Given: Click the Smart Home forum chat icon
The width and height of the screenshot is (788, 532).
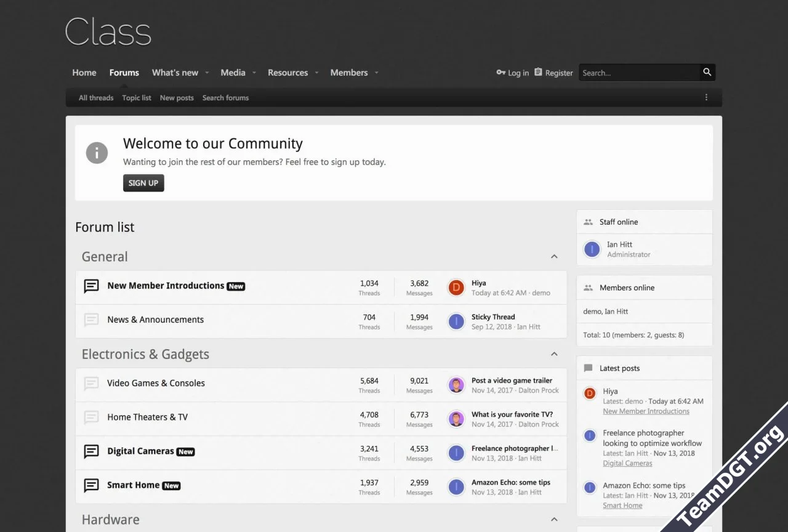Looking at the screenshot, I should pyautogui.click(x=91, y=485).
